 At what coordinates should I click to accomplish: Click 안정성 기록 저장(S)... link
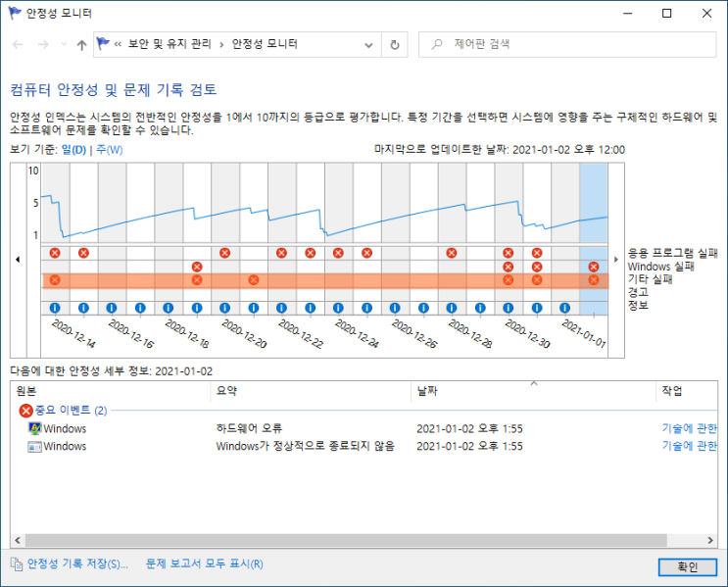pos(77,563)
